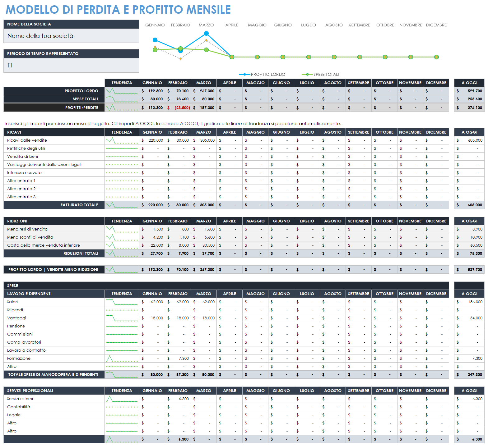The width and height of the screenshot is (488, 448).
Task: Click the 'SPESE TOTALI' chart legend entry
Action: 320,75
